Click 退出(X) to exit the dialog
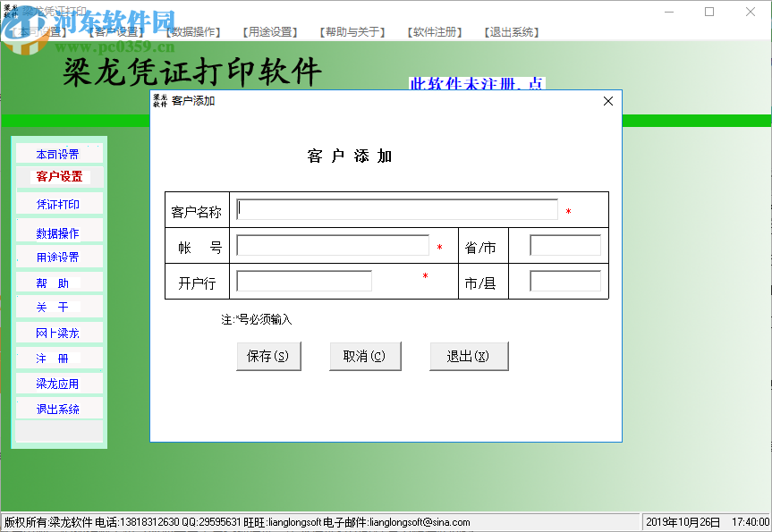 click(x=469, y=355)
